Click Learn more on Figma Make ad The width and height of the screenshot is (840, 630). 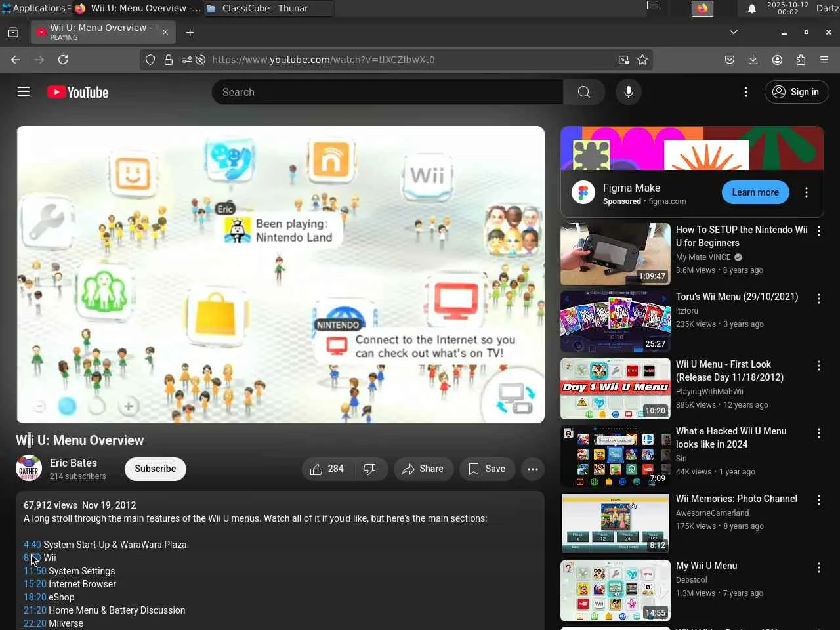click(x=755, y=192)
